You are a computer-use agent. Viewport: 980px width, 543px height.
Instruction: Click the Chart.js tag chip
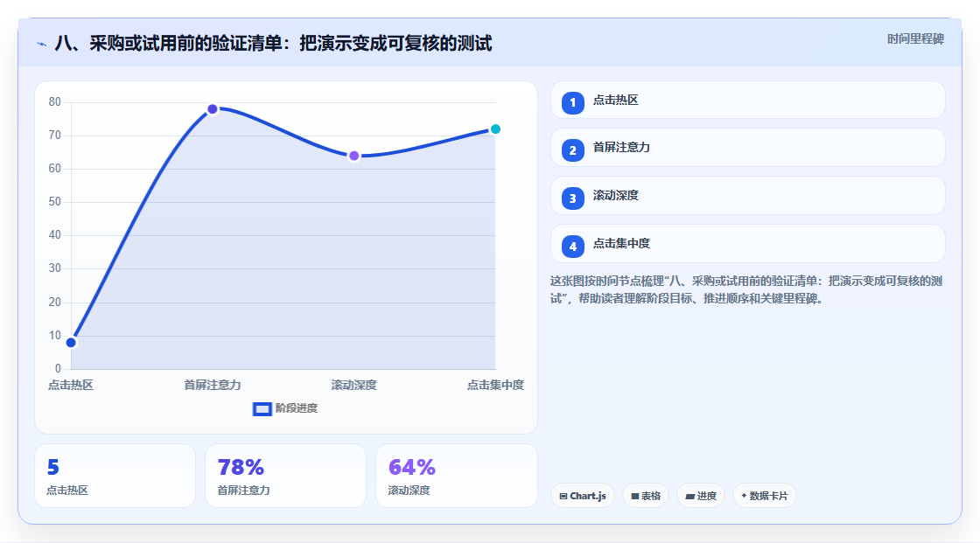[x=583, y=496]
